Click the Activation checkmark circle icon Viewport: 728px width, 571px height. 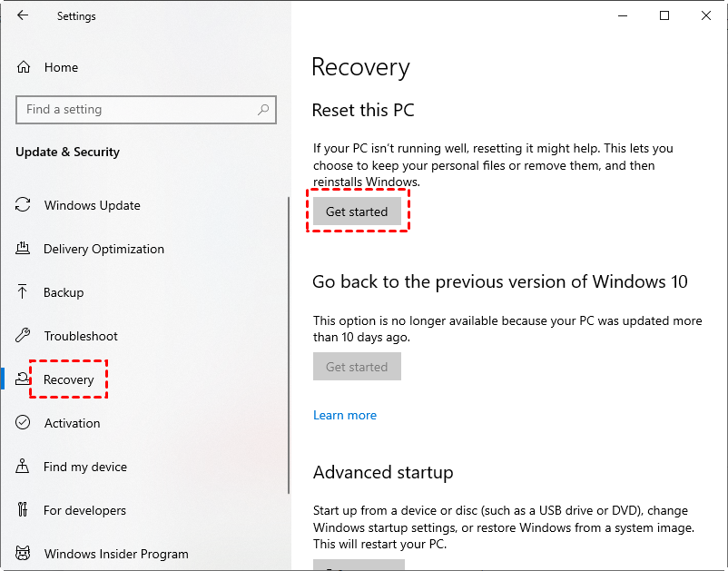(x=24, y=423)
